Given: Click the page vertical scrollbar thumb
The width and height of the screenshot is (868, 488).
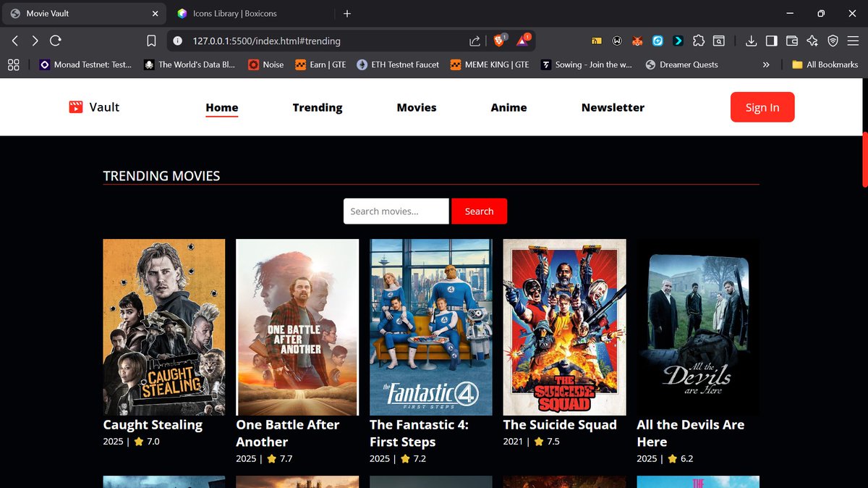Looking at the screenshot, I should (x=864, y=159).
